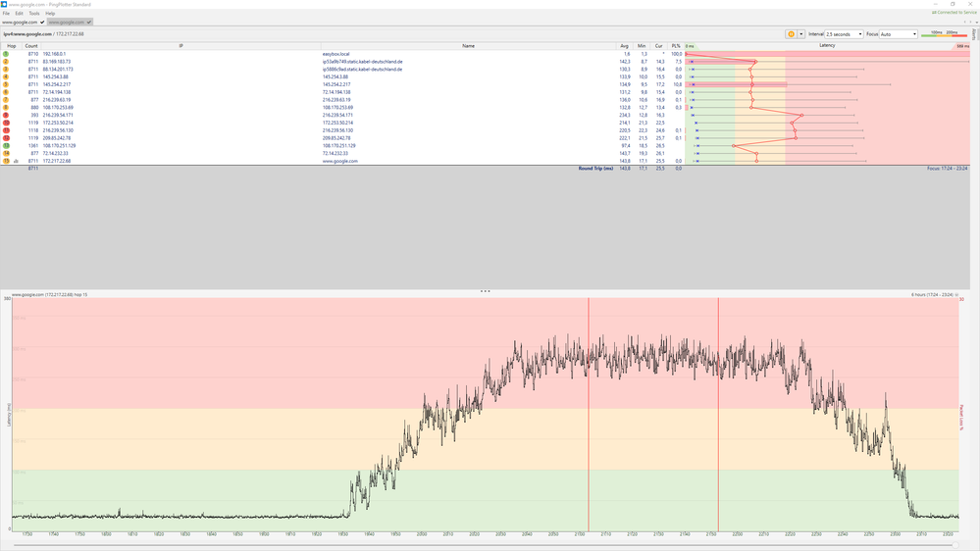The image size is (980, 551).
Task: Switch to the first www.google.com tab
Action: 20,22
